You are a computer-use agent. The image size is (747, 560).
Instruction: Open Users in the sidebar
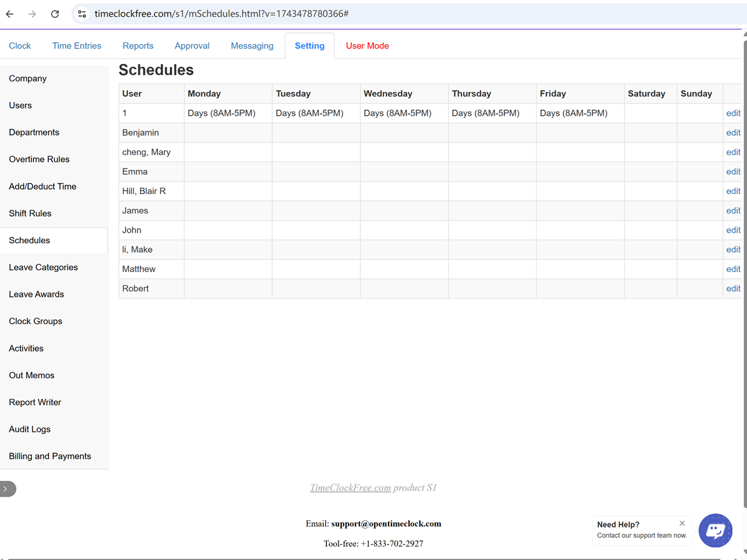click(54, 105)
